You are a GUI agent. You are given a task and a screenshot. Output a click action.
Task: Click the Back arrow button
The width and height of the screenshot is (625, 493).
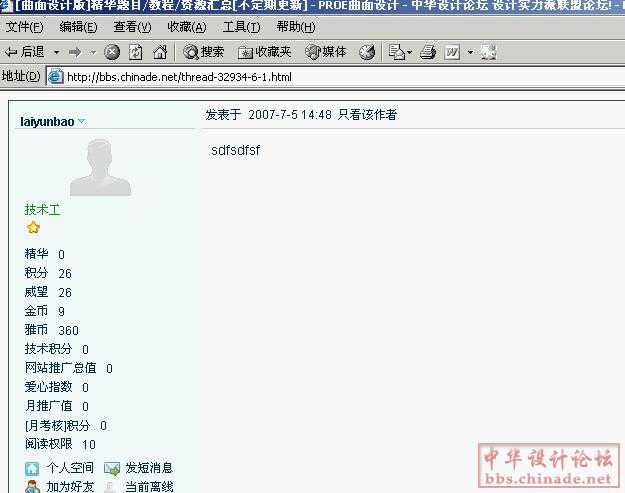[x=24, y=52]
